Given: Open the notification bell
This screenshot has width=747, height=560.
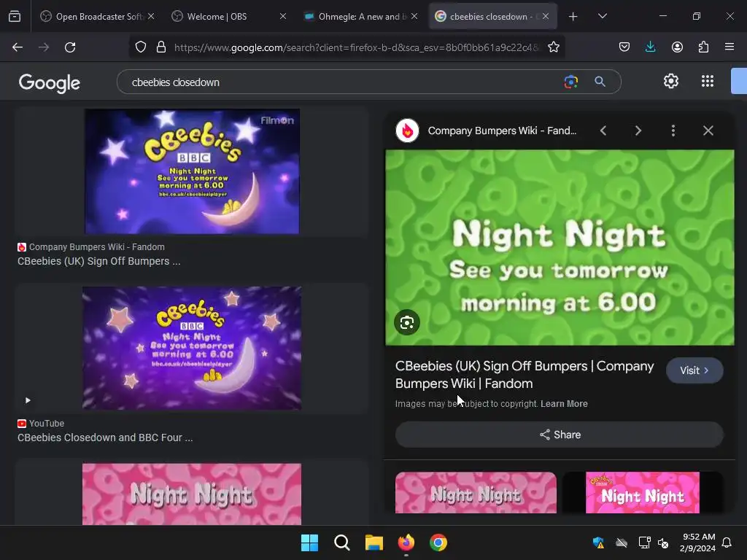Looking at the screenshot, I should pos(727,542).
